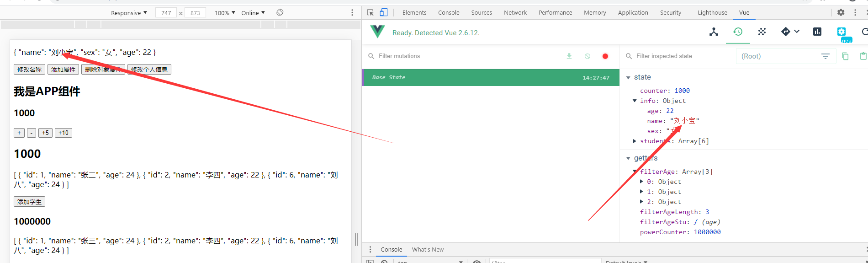Open the Security tab

671,12
